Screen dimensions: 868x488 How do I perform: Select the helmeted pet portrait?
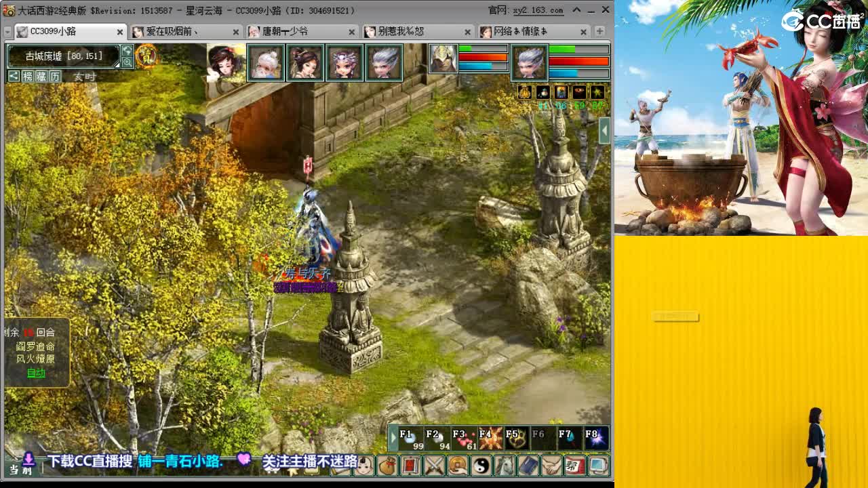(443, 60)
